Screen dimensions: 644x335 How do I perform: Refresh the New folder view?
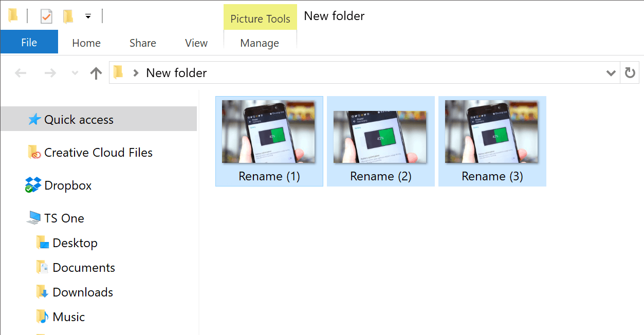pyautogui.click(x=630, y=73)
